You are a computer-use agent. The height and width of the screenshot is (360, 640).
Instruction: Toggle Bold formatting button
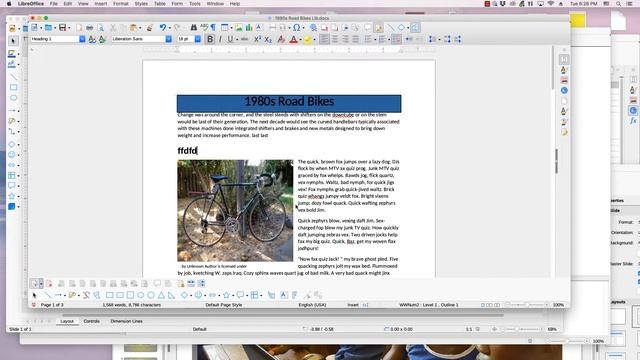pos(210,39)
